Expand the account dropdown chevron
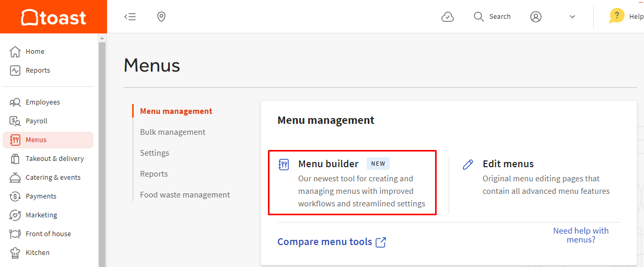 pos(572,17)
